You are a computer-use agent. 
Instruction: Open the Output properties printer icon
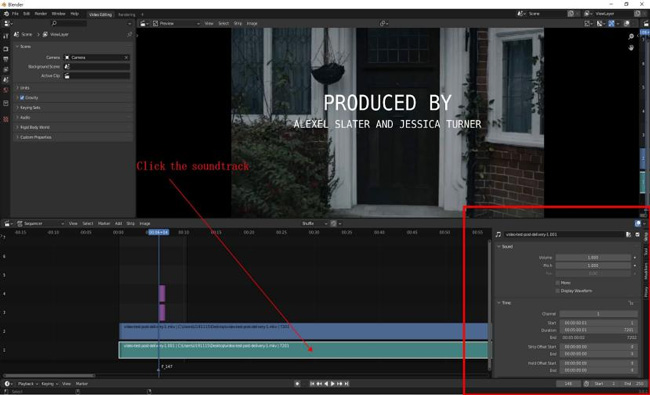pos(6,59)
